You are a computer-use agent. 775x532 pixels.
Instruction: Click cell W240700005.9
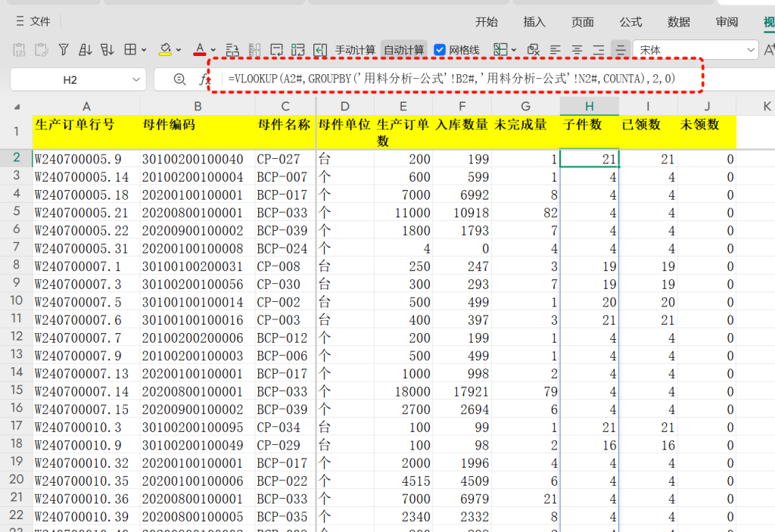point(86,159)
